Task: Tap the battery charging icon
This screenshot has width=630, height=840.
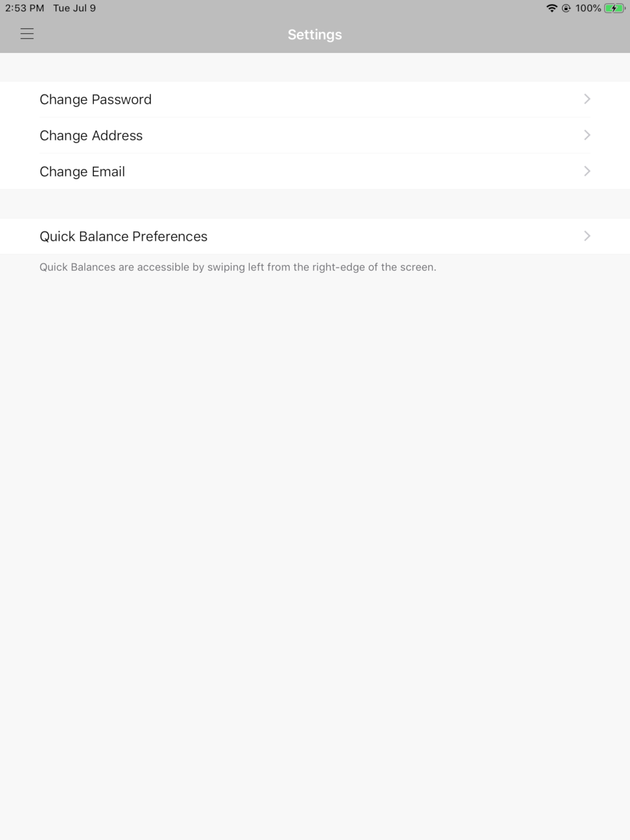Action: click(614, 8)
